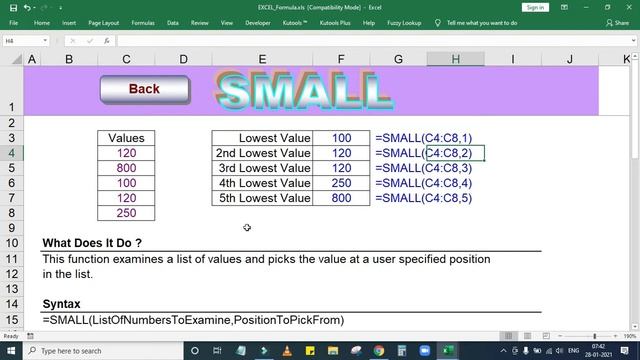Switch to the Insert tab

pyautogui.click(x=69, y=23)
